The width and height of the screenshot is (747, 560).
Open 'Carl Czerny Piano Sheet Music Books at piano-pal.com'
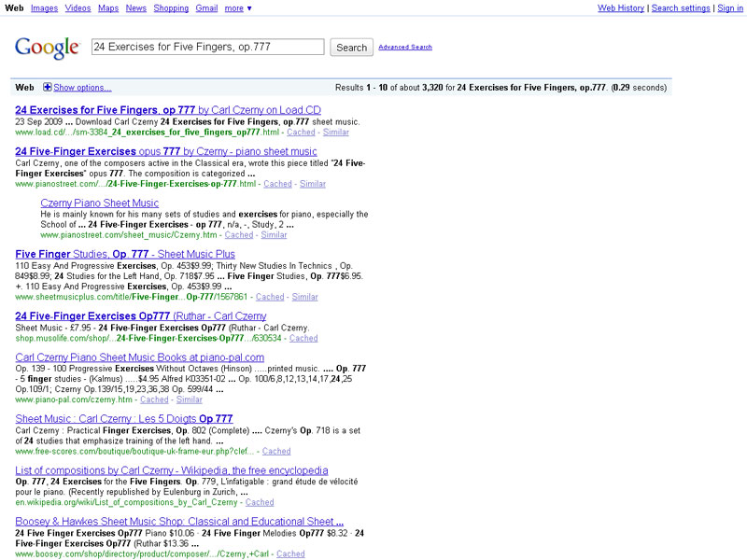coord(139,357)
